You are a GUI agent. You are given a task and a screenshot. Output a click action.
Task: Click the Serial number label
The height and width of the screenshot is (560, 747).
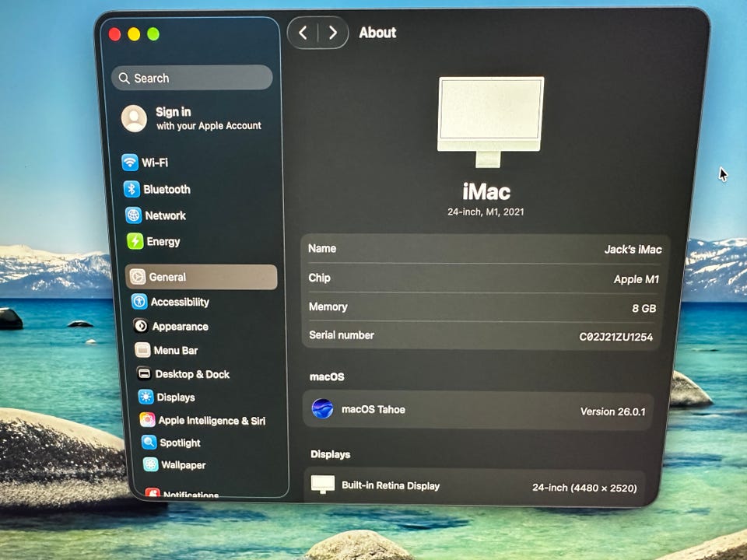pyautogui.click(x=342, y=335)
